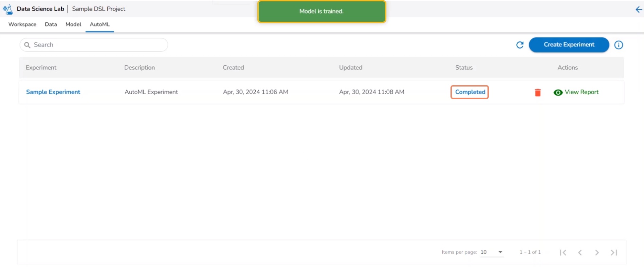Jump to the last page

(x=614, y=252)
